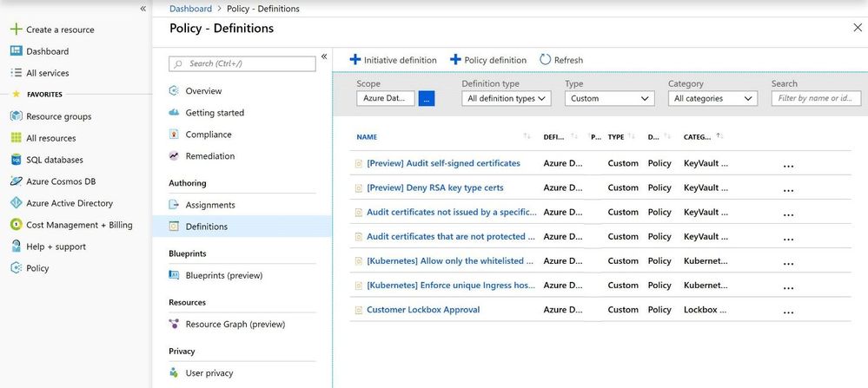This screenshot has height=388, width=868.
Task: Sort by the DEFI... location column
Action: click(x=553, y=137)
